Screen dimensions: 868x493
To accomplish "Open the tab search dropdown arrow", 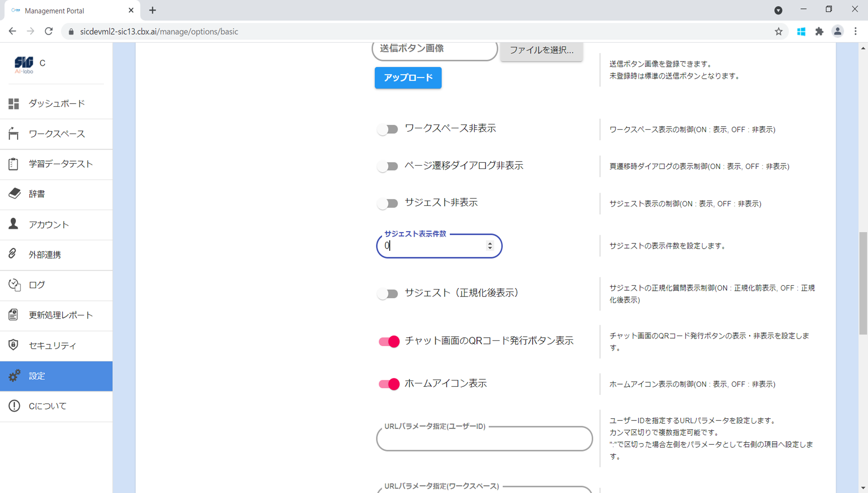I will pyautogui.click(x=778, y=10).
